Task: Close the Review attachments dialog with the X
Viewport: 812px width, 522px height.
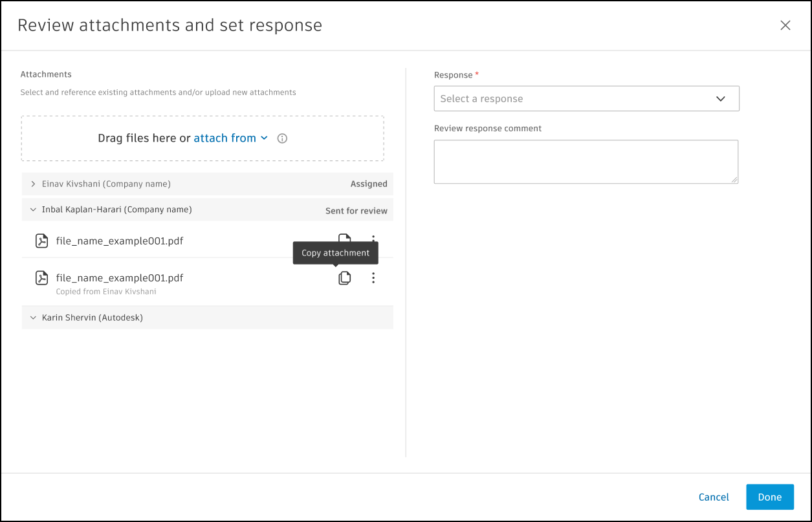Action: point(785,25)
